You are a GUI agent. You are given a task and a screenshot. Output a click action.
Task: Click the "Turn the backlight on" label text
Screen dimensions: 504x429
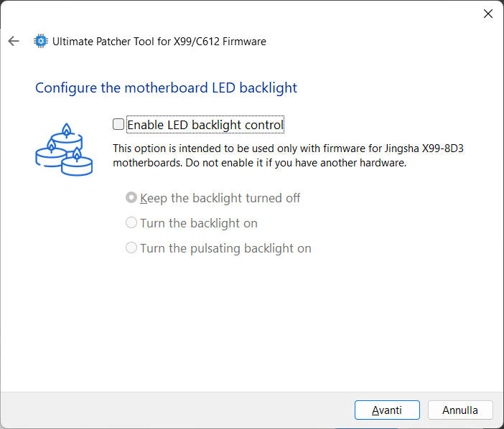(x=199, y=223)
